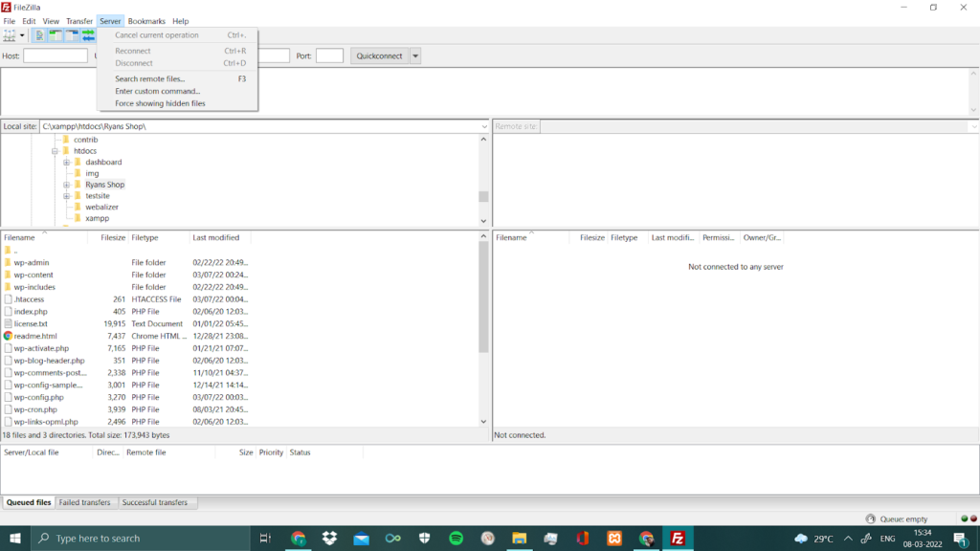Toggle the message log display icon
Image resolution: width=980 pixels, height=551 pixels.
[x=39, y=35]
